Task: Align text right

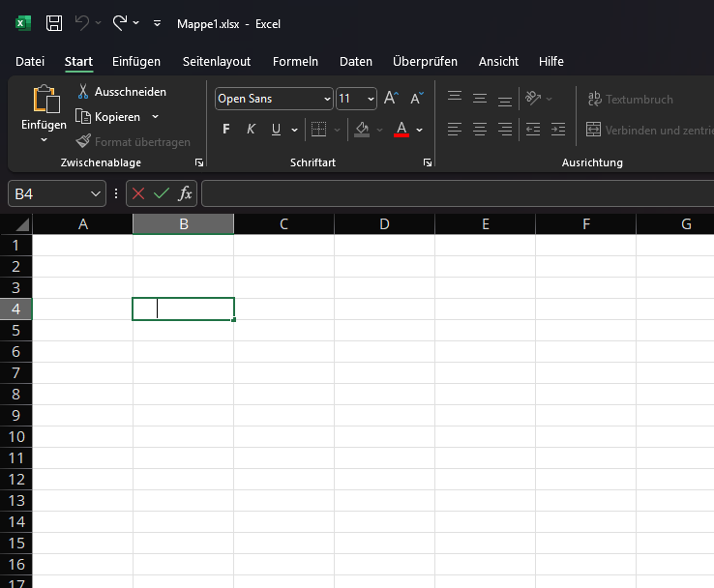Action: (x=504, y=130)
